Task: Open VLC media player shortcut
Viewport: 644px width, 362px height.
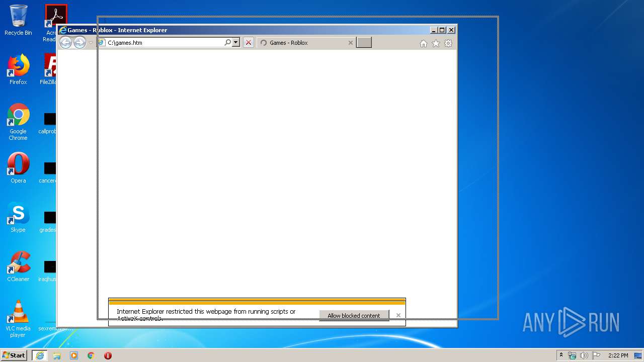Action: click(18, 319)
